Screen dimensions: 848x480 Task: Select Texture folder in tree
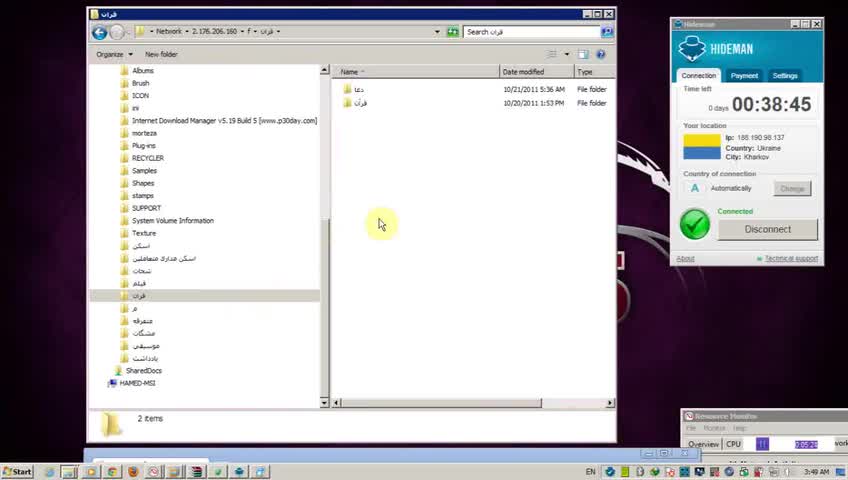[x=144, y=233]
